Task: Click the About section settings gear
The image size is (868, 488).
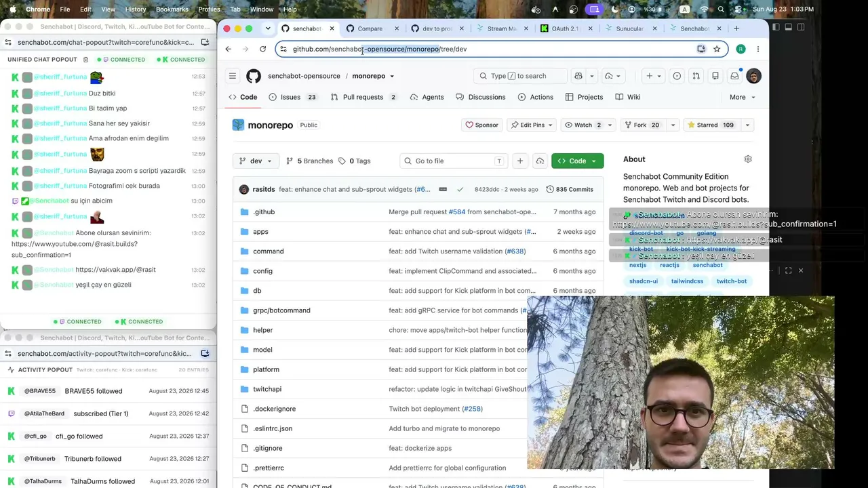Action: 748,159
